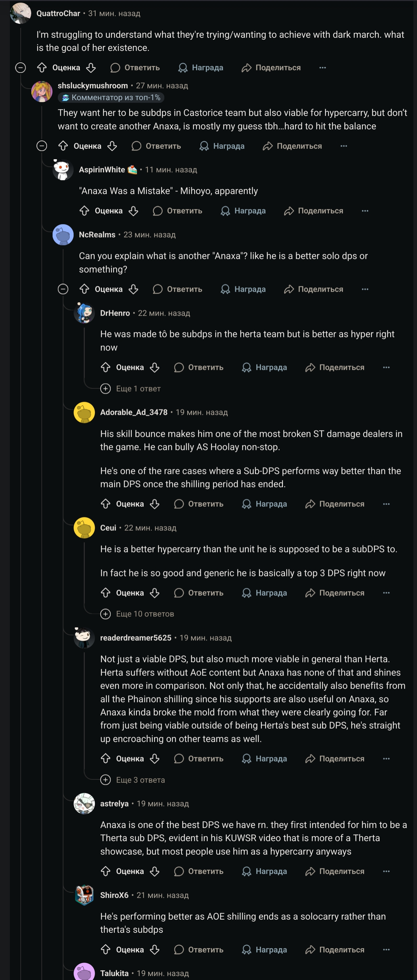Expand 10 more replies under Ceui
Image resolution: width=417 pixels, height=980 pixels.
pyautogui.click(x=105, y=614)
